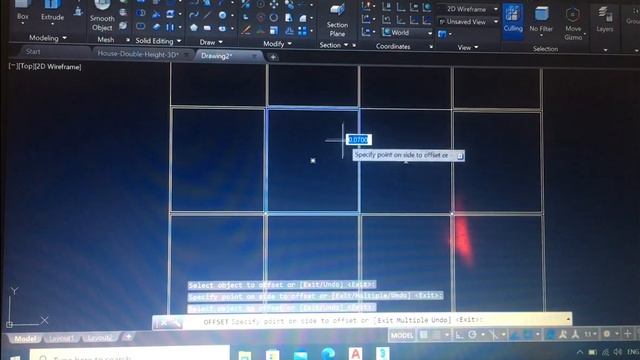Select the Line draw tool
Viewport: 640px width, 360px height.
pyautogui.click(x=207, y=16)
